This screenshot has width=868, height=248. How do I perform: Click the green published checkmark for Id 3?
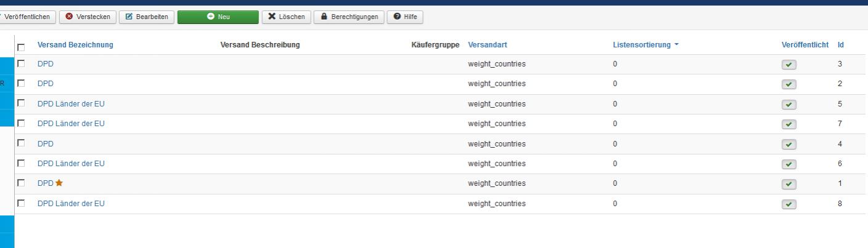tap(788, 65)
